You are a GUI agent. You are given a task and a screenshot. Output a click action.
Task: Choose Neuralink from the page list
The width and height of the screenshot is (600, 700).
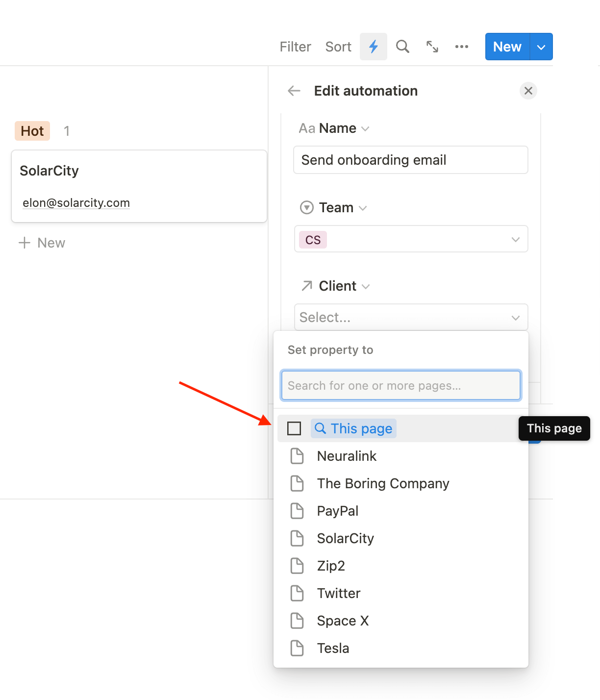401,456
